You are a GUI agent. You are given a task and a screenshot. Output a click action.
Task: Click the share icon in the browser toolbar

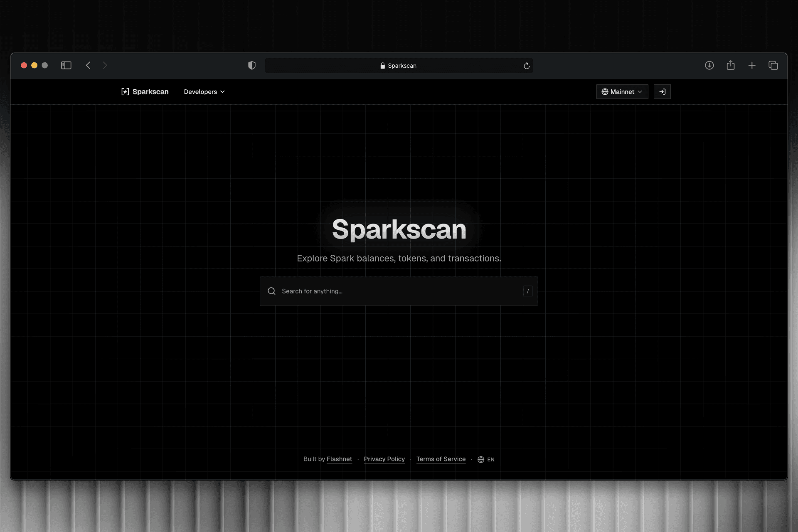731,65
